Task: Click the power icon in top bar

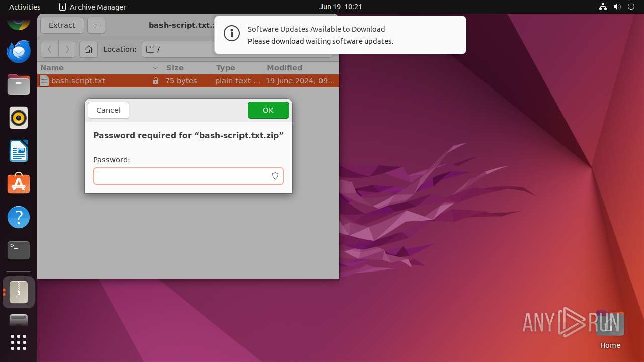Action: click(631, 7)
